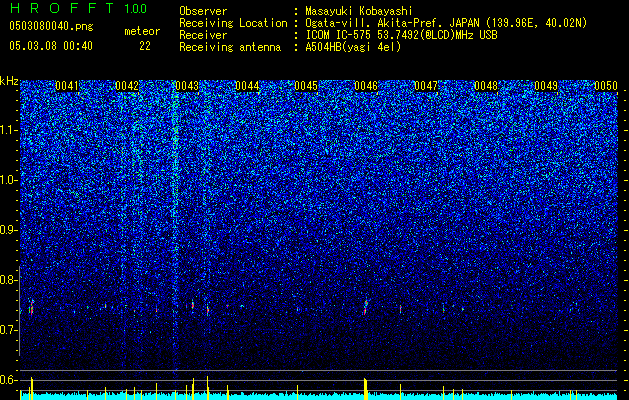The image size is (629, 400).
Task: Click the strong meteor echo below 0046
Action: click(365, 307)
